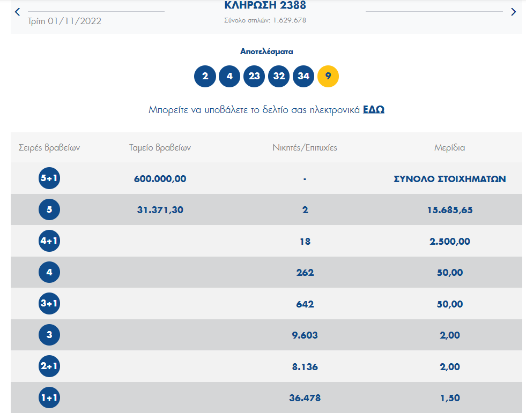Click the 50,00 share in the 4 row
526x420 pixels.
(x=450, y=273)
